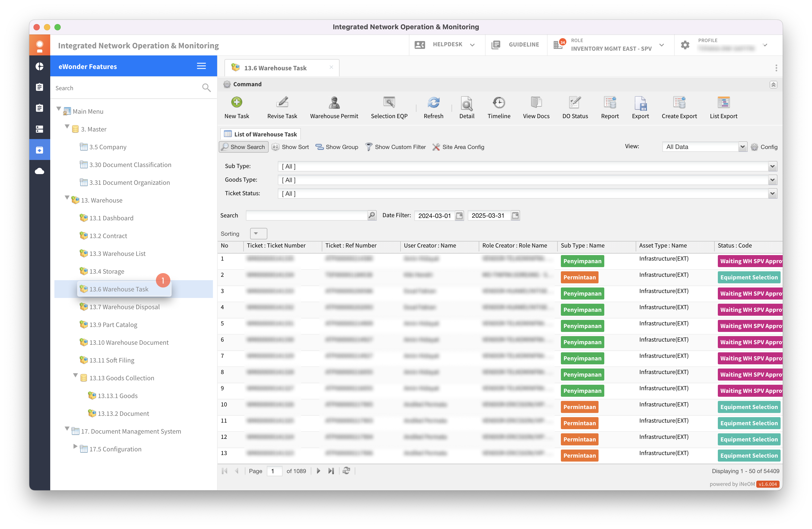
Task: Open the Sorting dropdown
Action: click(258, 233)
